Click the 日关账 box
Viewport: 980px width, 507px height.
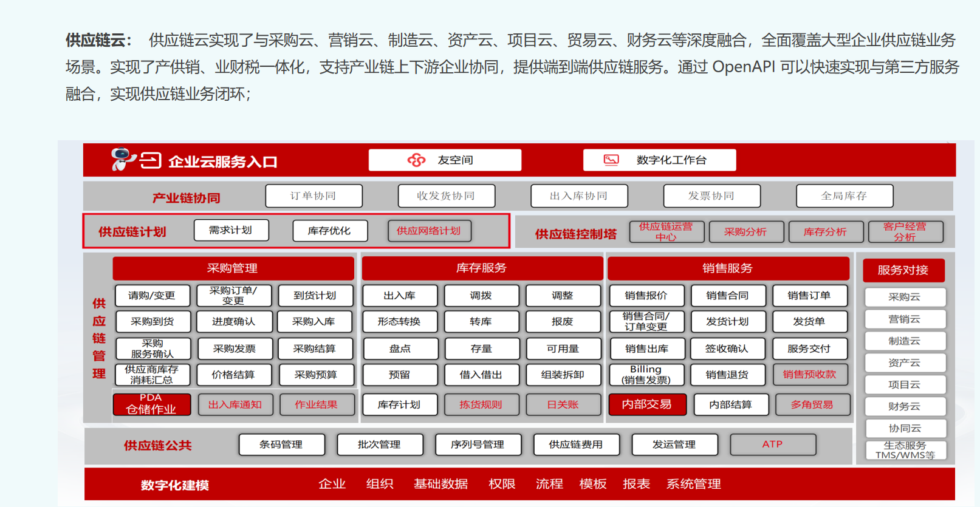pos(564,404)
